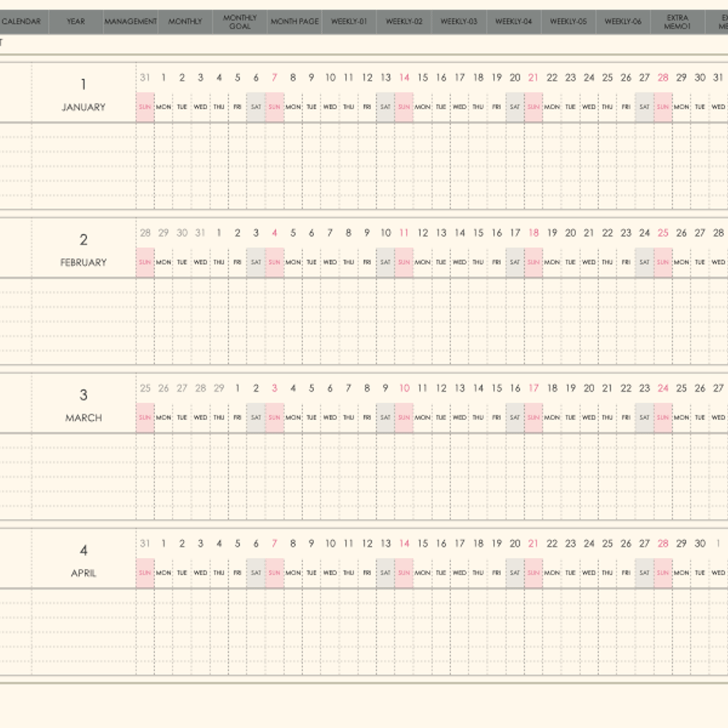This screenshot has height=728, width=728.
Task: Select the WEEKLY-03 tab
Action: pyautogui.click(x=459, y=21)
